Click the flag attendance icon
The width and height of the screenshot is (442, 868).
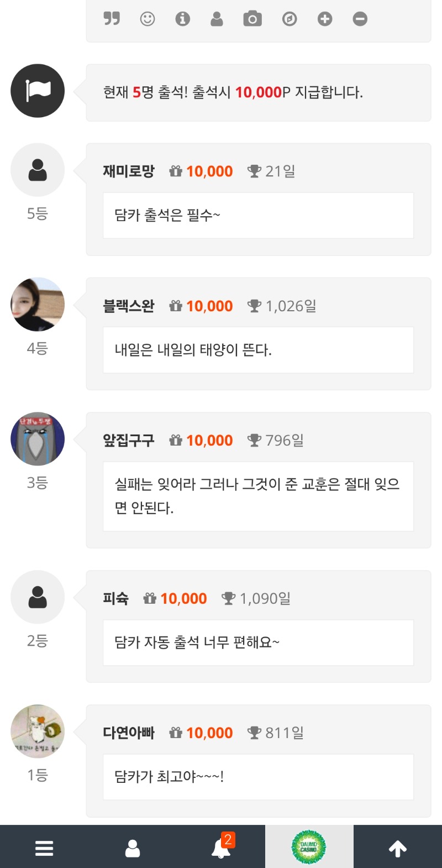click(x=38, y=91)
